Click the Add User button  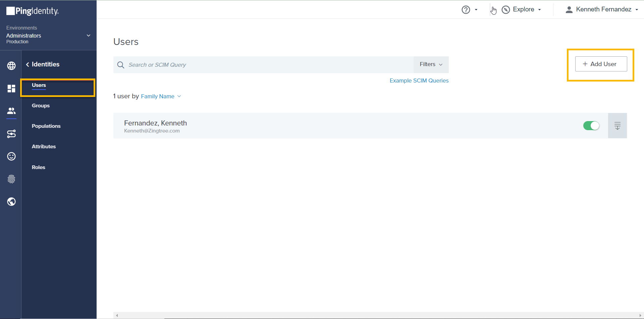pos(601,64)
